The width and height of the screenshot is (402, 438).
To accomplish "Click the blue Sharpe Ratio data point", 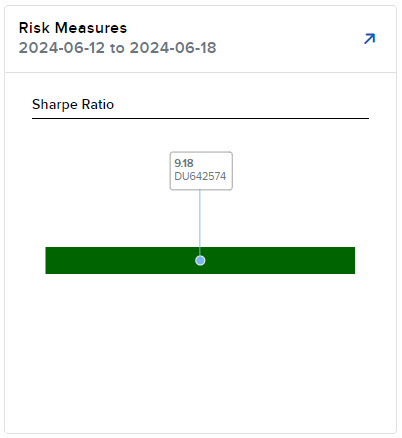I will (200, 260).
